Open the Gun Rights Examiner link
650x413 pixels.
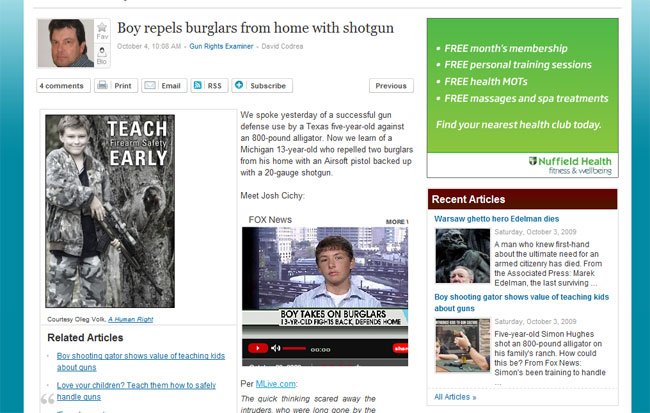[x=221, y=46]
